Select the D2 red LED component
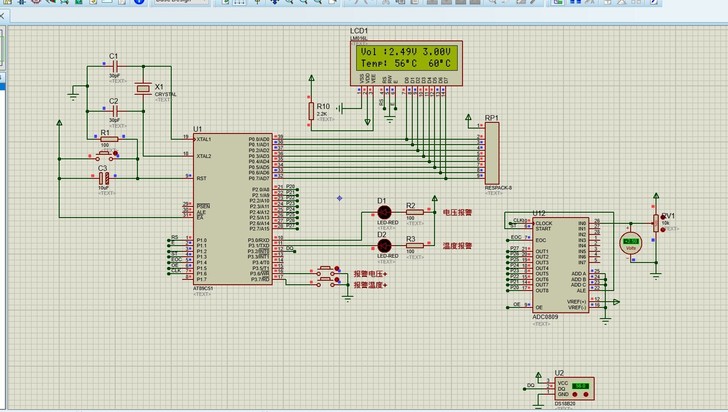The height and width of the screenshot is (412, 728). coord(383,245)
